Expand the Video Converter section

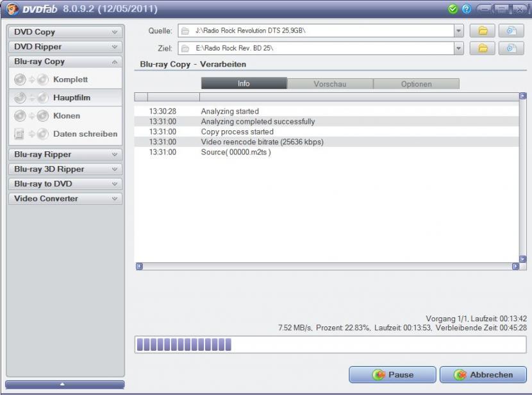[65, 199]
